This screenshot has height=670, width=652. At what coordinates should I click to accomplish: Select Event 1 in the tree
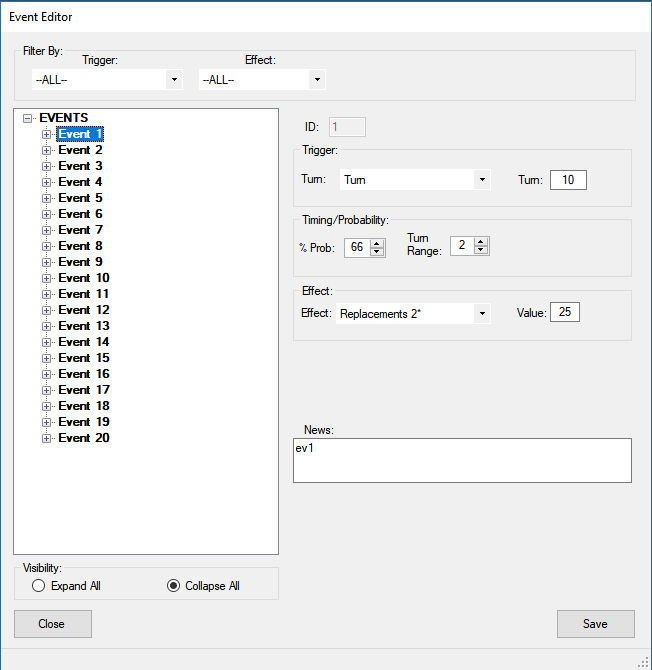pos(80,134)
